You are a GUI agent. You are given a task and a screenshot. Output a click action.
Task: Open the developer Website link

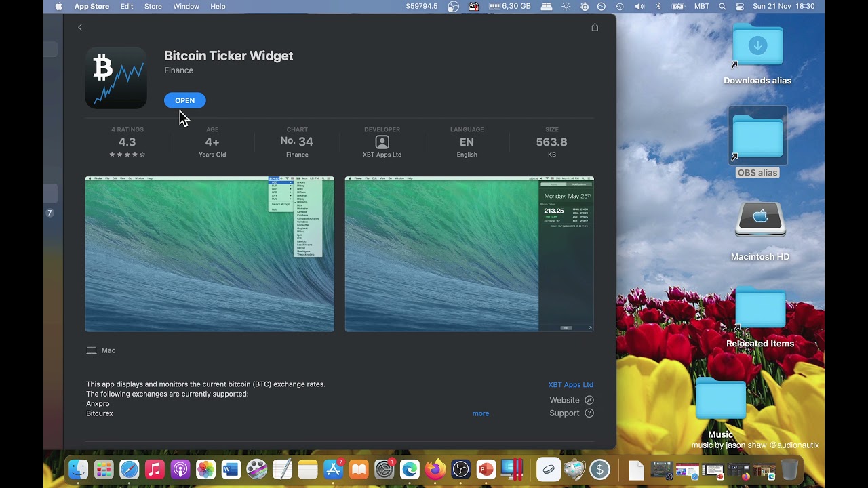(x=572, y=401)
